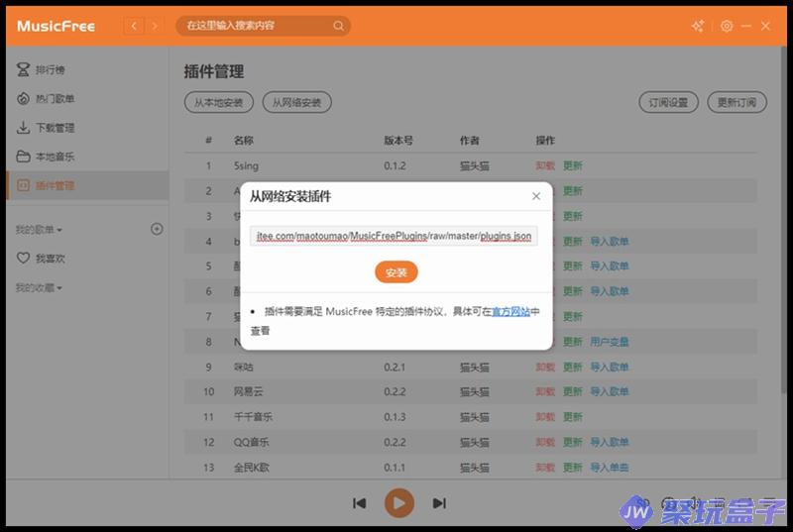Click the search box in header

click(263, 26)
